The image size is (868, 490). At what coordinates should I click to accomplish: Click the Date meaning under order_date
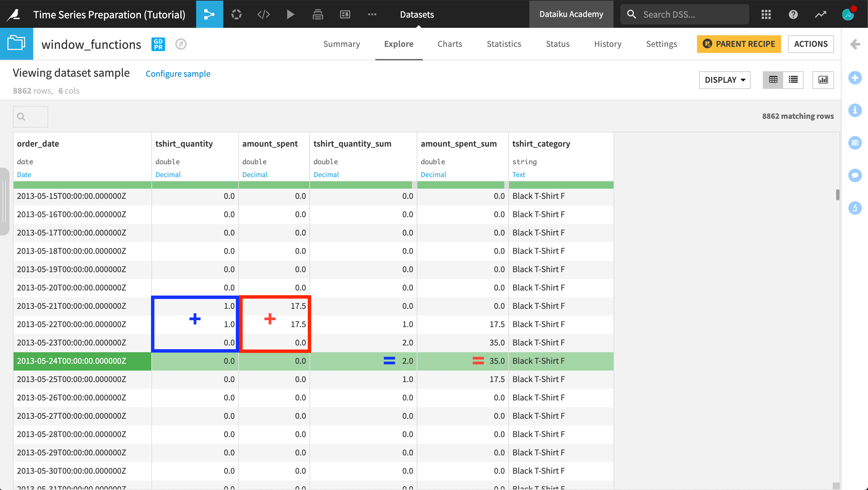point(24,174)
